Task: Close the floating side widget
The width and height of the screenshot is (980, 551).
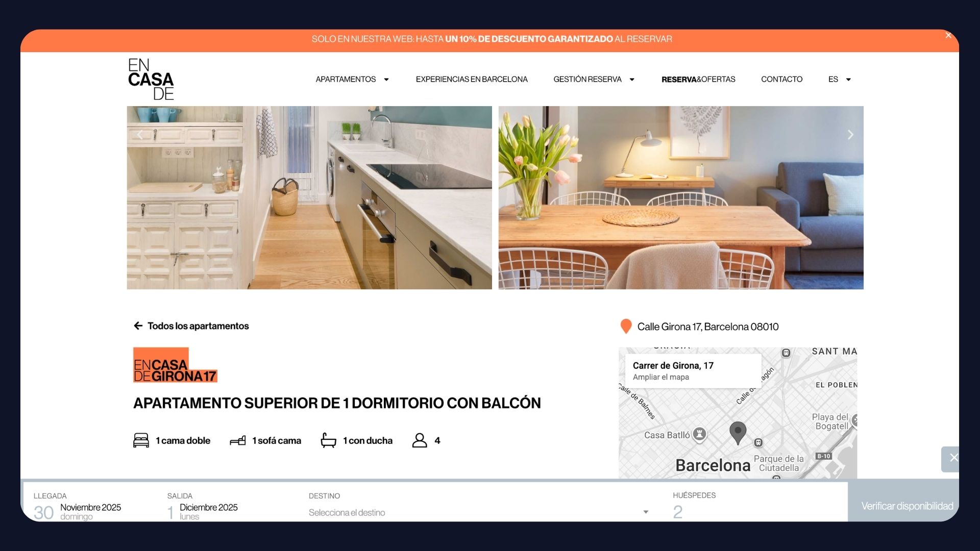Action: [x=953, y=458]
